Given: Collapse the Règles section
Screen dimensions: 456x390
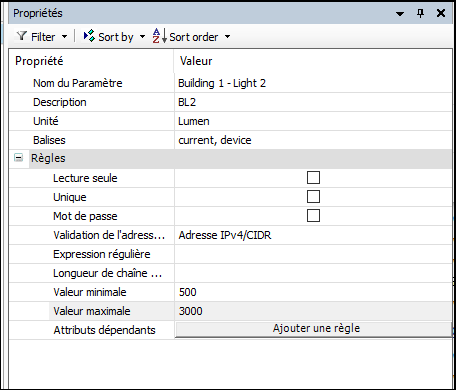Looking at the screenshot, I should (19, 158).
